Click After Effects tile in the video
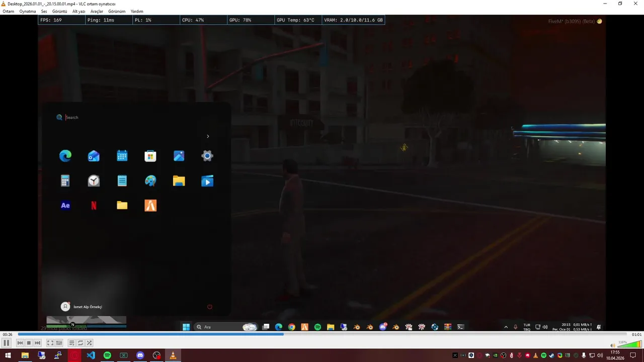 [x=65, y=205]
